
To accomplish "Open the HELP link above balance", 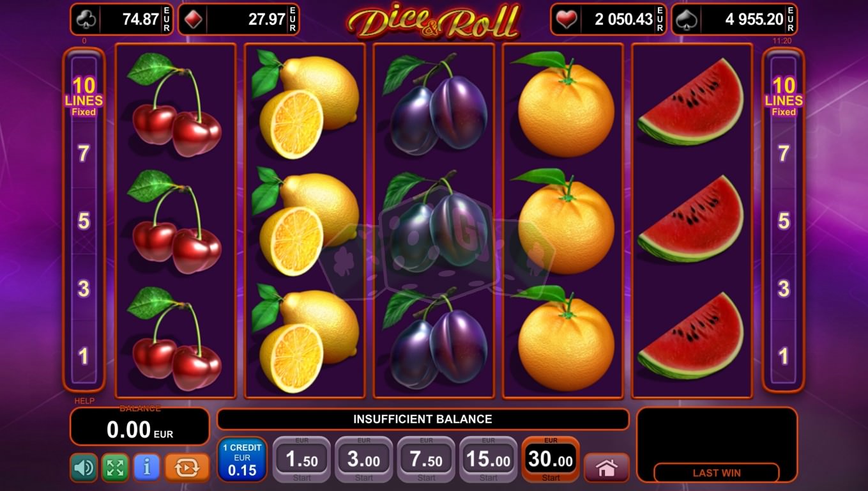I will (84, 401).
